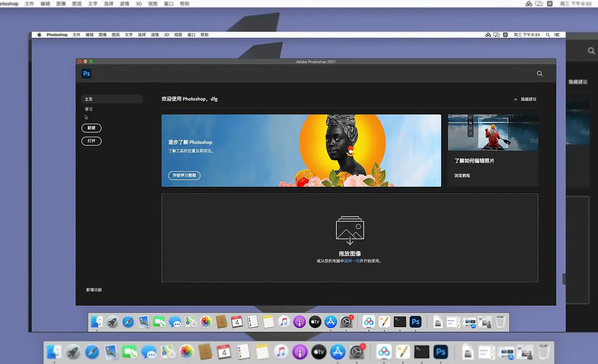Click the blurred search icon in the background window
Image resolution: width=598 pixels, height=364 pixels.
591,51
